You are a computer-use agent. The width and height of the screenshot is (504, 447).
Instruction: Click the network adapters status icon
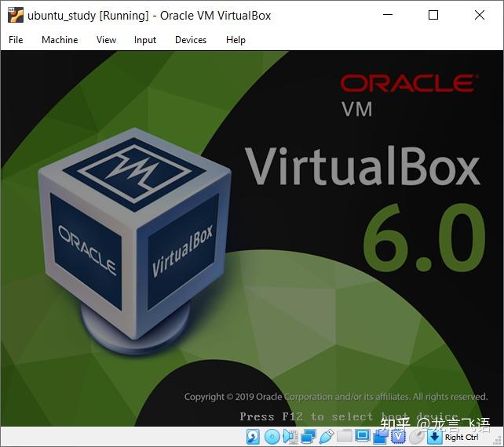point(309,437)
